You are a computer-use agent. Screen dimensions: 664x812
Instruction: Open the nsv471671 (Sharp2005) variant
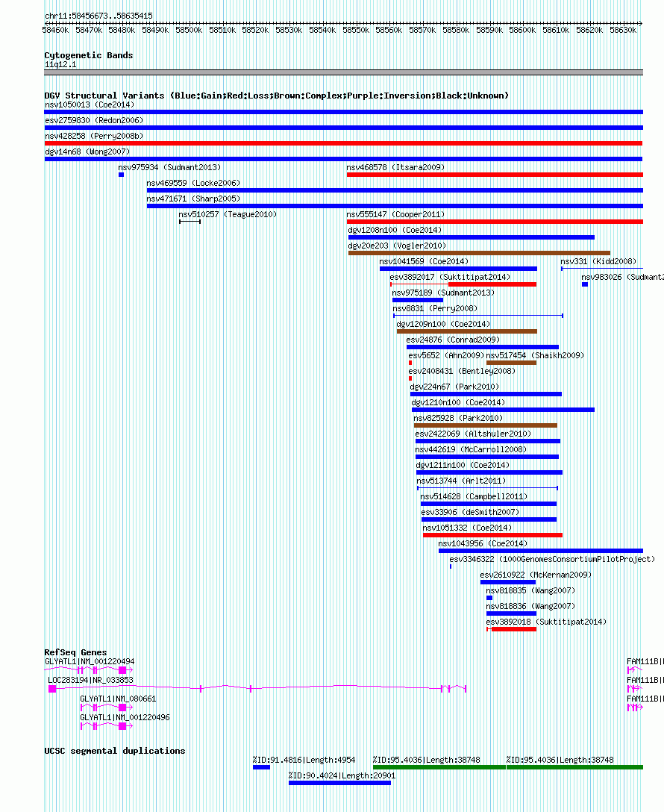point(395,205)
